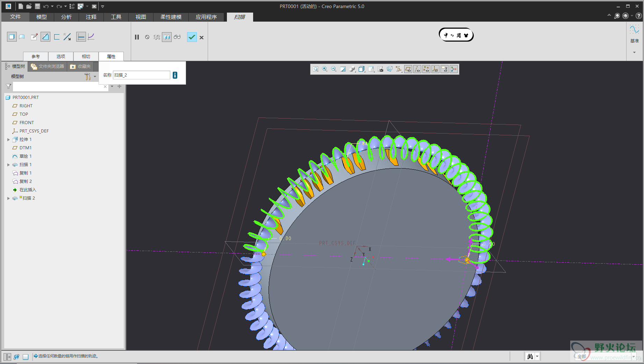The width and height of the screenshot is (644, 364).
Task: Toggle datum point display
Action: [x=426, y=69]
